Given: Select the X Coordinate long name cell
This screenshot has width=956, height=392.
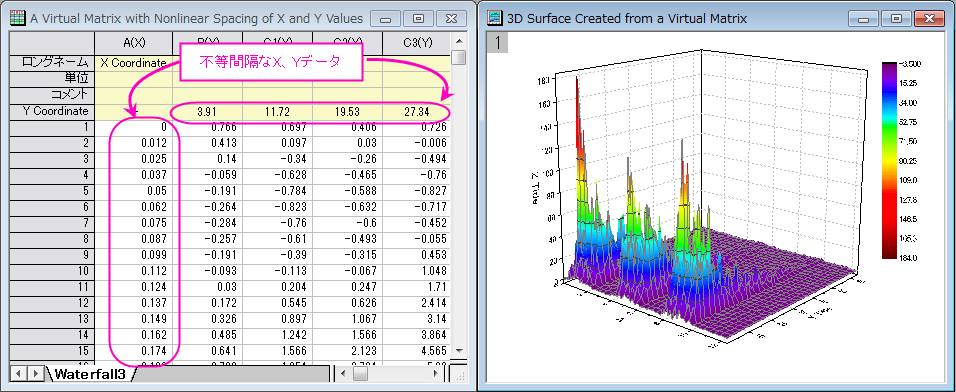Looking at the screenshot, I should coord(134,62).
